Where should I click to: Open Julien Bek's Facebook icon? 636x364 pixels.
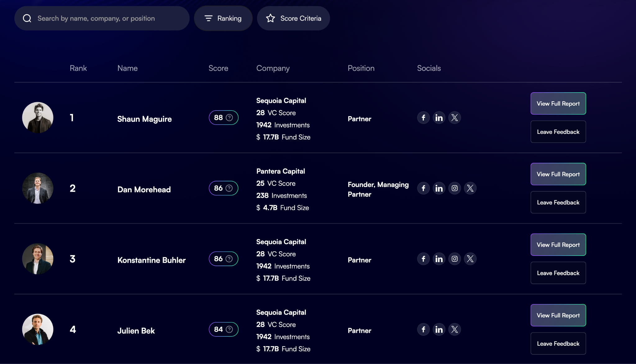click(x=423, y=329)
